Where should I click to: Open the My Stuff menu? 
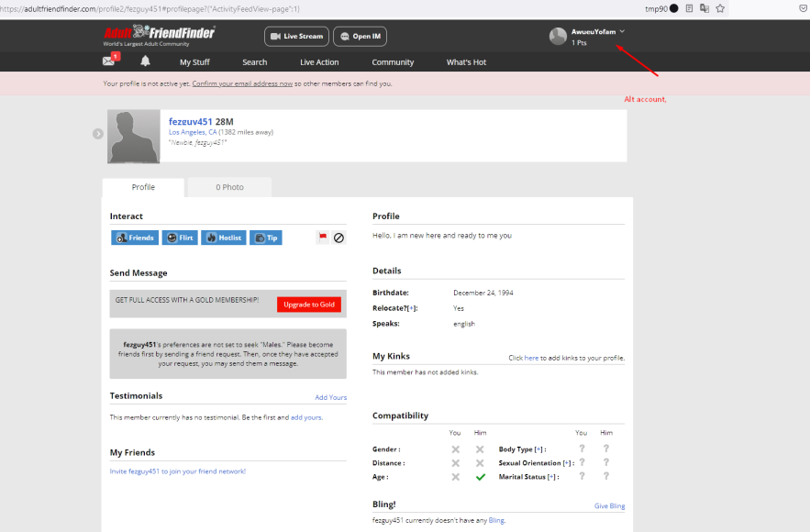click(194, 62)
